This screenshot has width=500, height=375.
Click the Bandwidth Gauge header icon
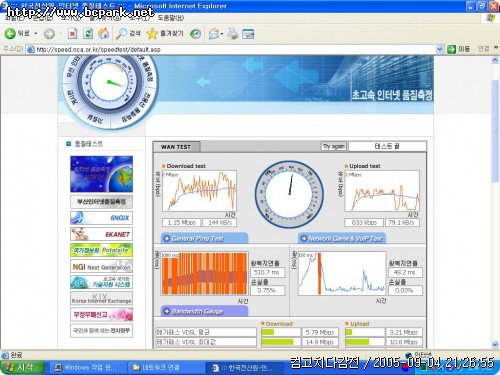[x=166, y=311]
